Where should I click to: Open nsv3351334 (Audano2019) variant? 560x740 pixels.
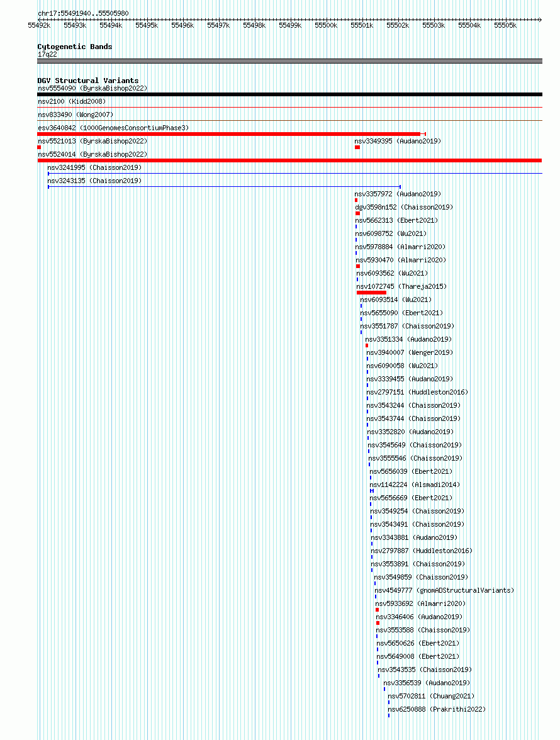click(408, 339)
